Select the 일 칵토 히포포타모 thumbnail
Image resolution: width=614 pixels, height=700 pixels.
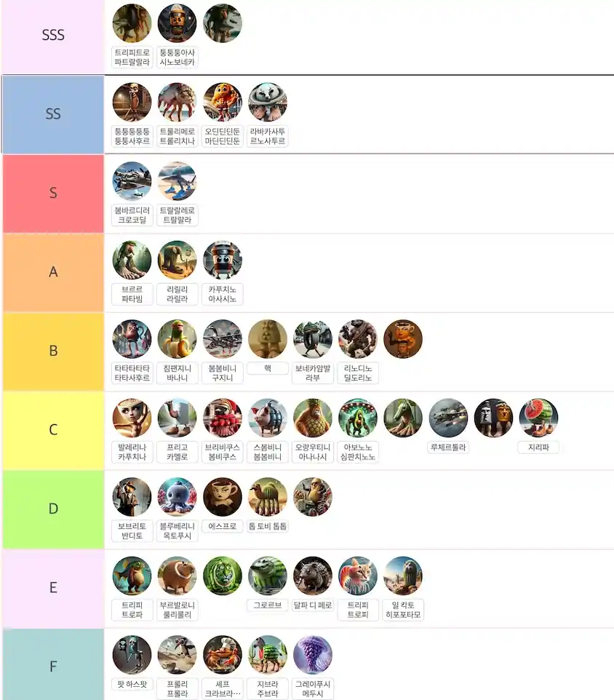(x=402, y=576)
